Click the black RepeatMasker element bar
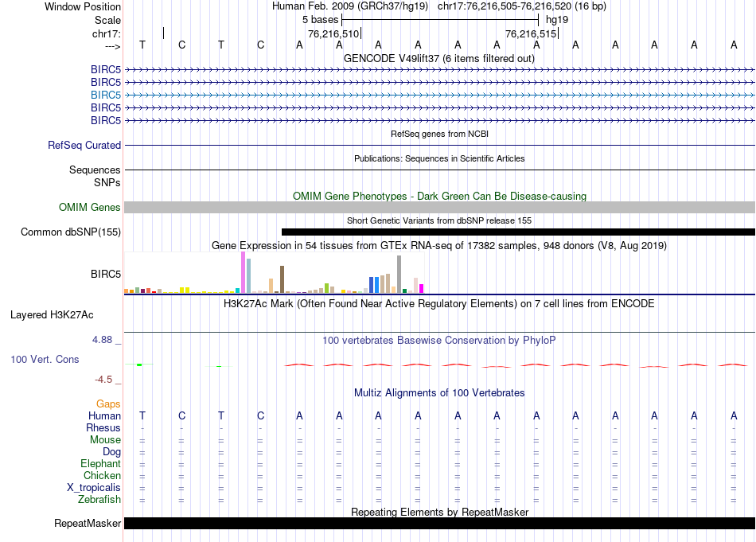Viewport: 756px width, 542px height. [439, 523]
